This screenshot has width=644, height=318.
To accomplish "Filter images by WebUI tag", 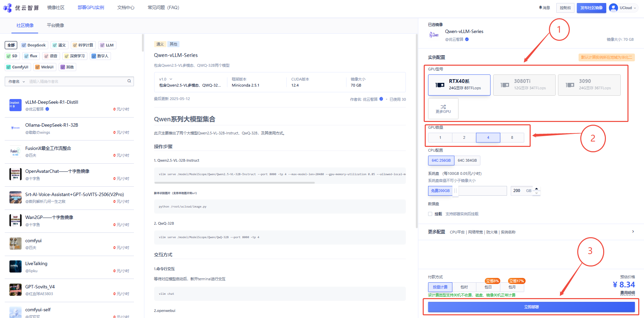I will tap(45, 67).
